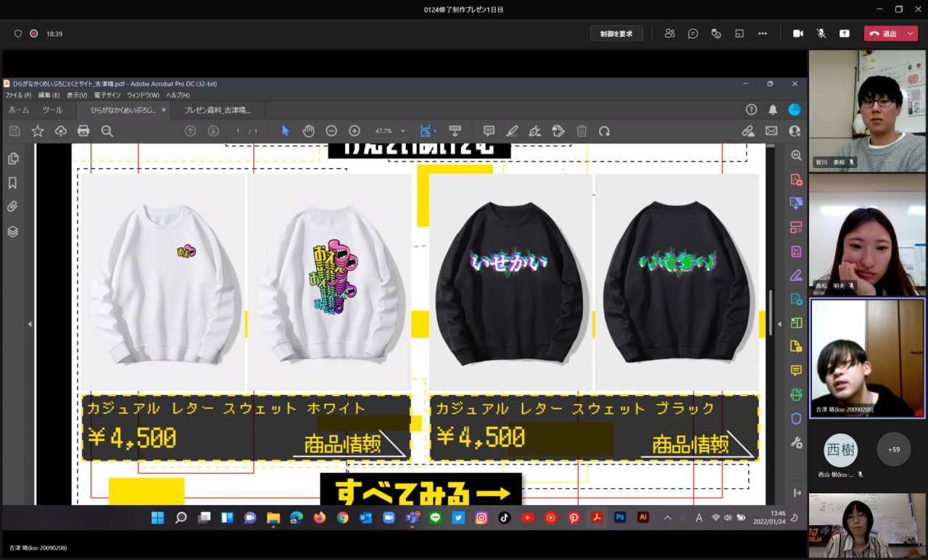Click the 制御を要求 button
928x560 pixels.
coord(616,33)
